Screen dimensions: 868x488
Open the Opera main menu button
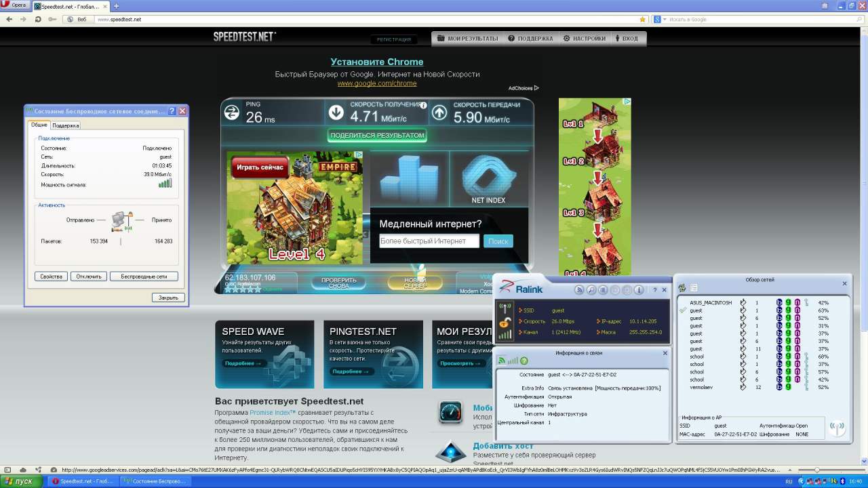[14, 5]
